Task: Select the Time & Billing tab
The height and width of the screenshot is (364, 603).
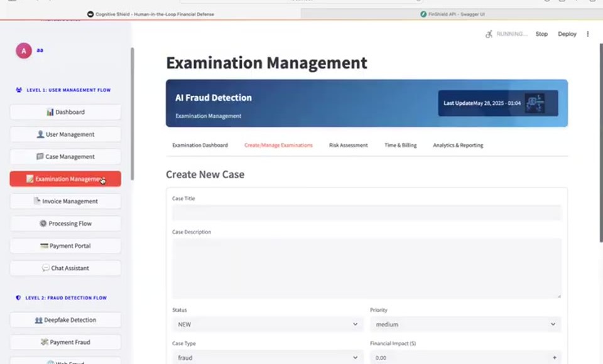Action: tap(400, 146)
